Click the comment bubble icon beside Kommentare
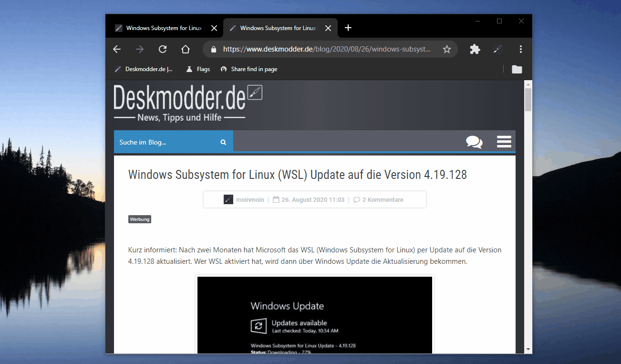 pyautogui.click(x=357, y=200)
